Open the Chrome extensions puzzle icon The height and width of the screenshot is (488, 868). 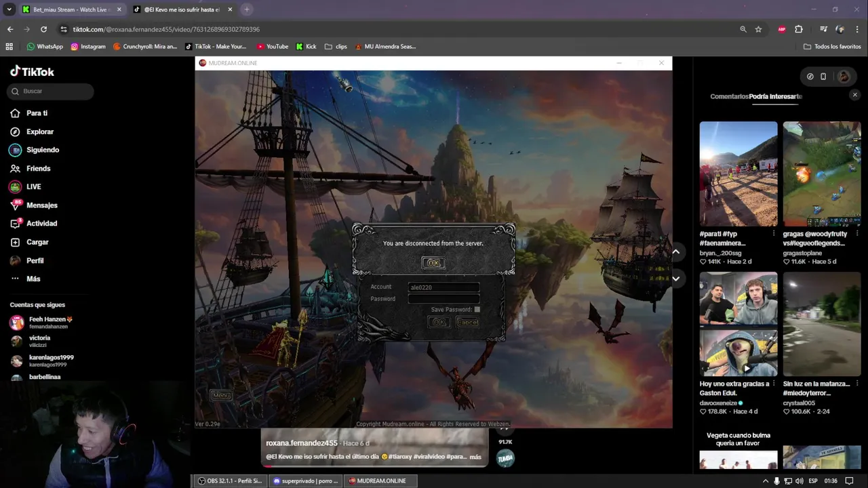(x=799, y=29)
